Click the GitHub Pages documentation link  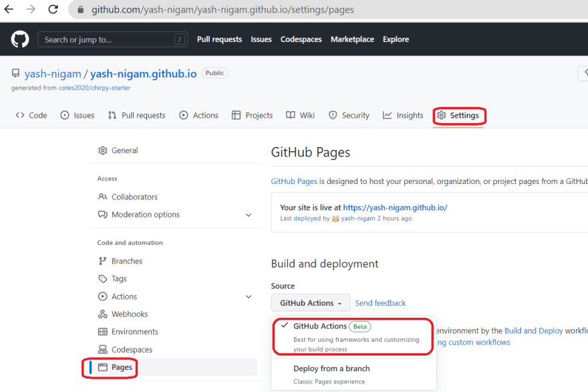click(x=294, y=181)
